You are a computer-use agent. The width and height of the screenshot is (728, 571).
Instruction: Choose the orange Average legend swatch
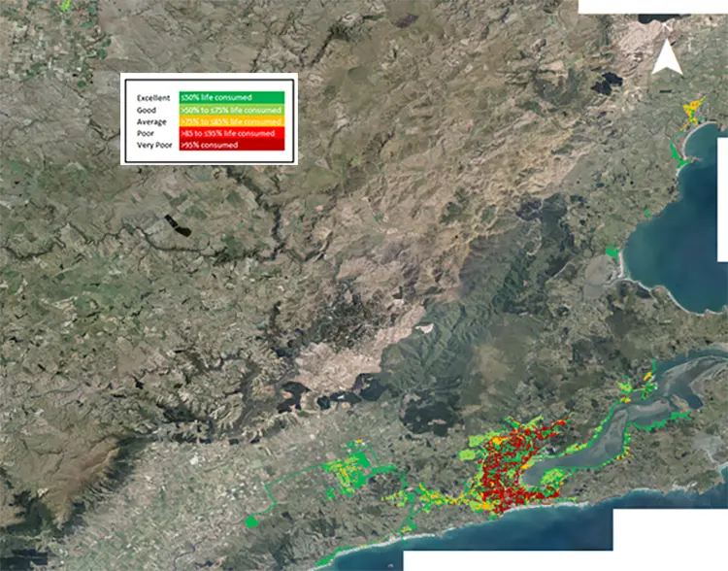pos(231,121)
